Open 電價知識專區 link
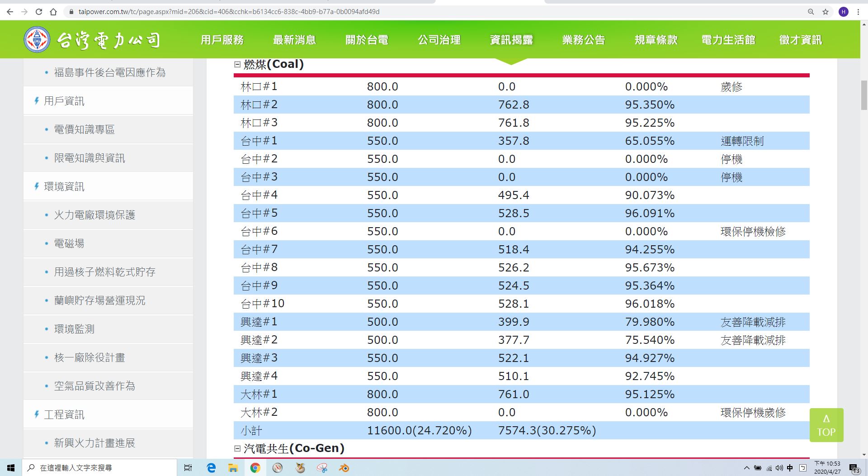Image resolution: width=868 pixels, height=476 pixels. click(x=85, y=129)
